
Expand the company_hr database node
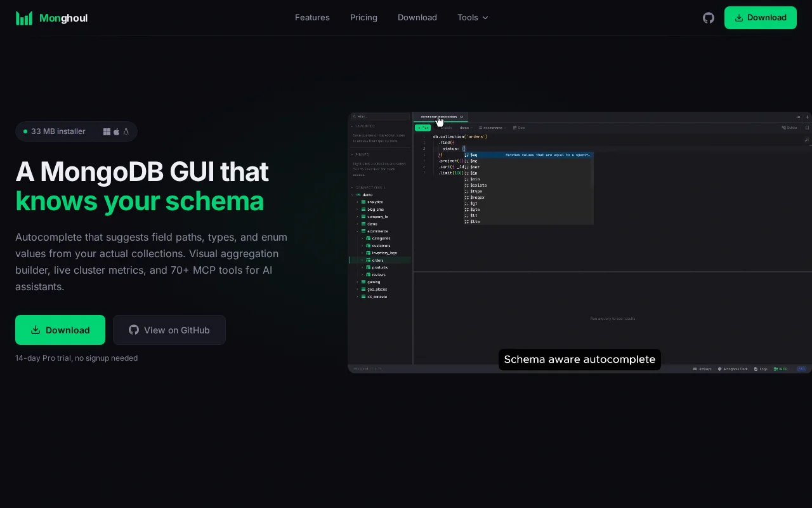click(x=357, y=217)
